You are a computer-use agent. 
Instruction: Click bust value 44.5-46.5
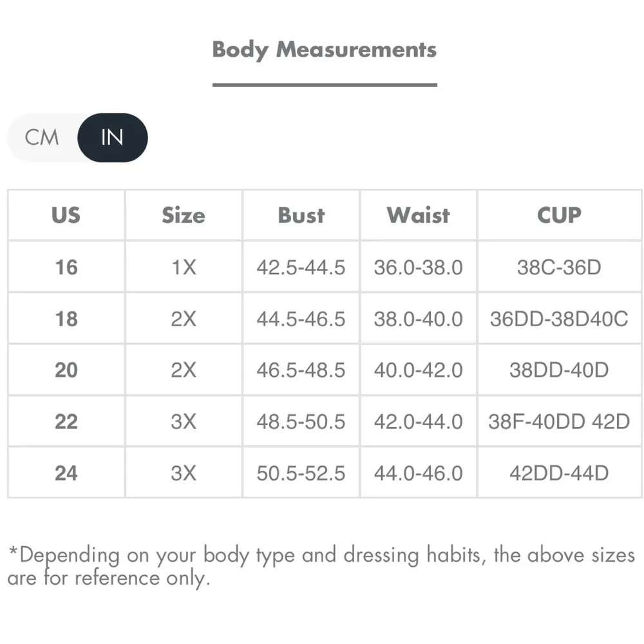[x=301, y=318]
